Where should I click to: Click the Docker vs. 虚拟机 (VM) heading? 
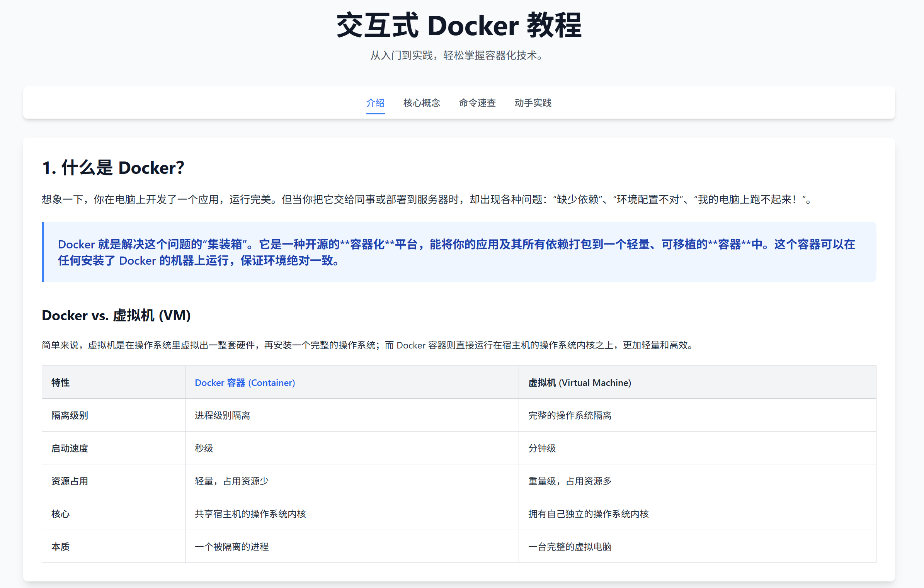(x=116, y=316)
